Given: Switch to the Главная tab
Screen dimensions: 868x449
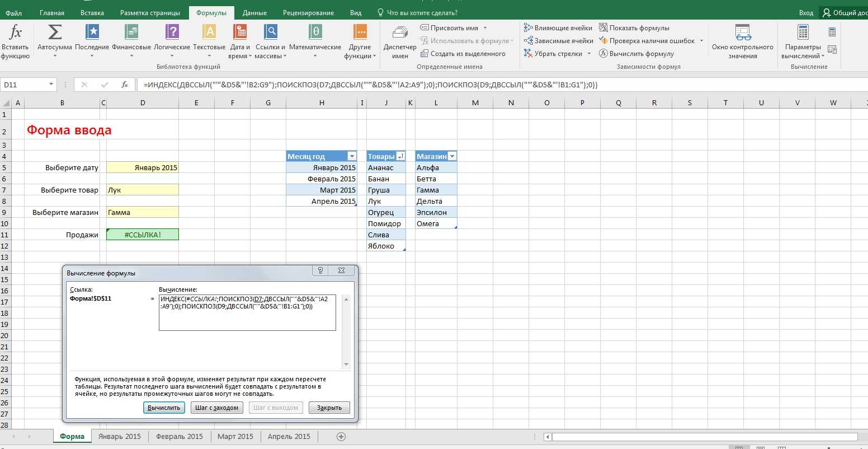Looking at the screenshot, I should (x=53, y=13).
